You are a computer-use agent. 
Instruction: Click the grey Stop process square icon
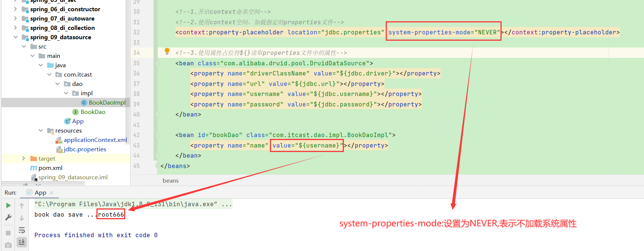pos(8,233)
